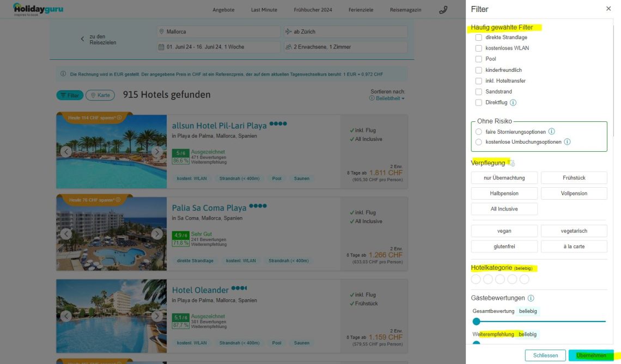Open the 2 Erwachsene, 1 Zimmer selector
Viewport: 621px width, 364px height.
pyautogui.click(x=345, y=47)
